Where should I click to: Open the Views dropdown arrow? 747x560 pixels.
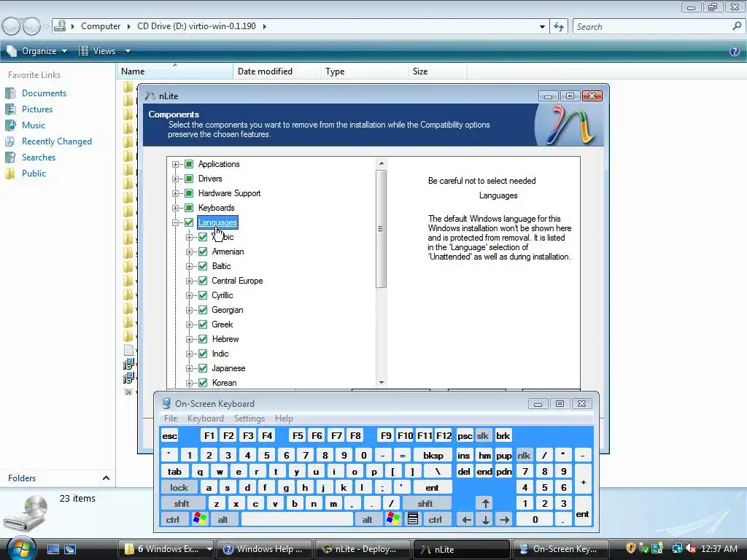pos(128,51)
